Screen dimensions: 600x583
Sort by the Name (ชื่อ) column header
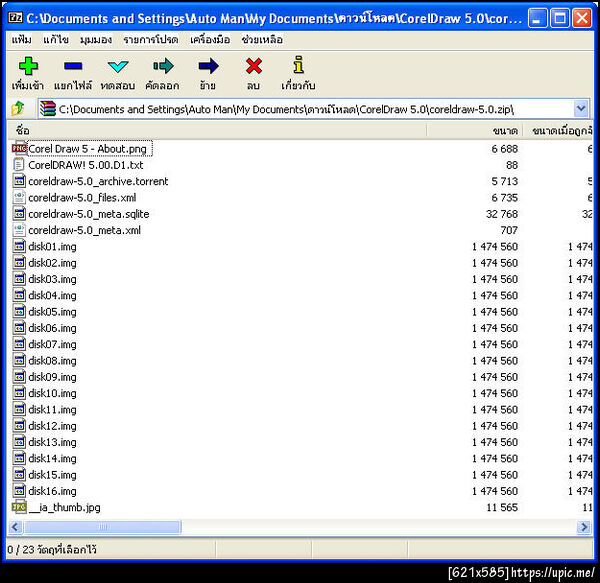click(217, 130)
